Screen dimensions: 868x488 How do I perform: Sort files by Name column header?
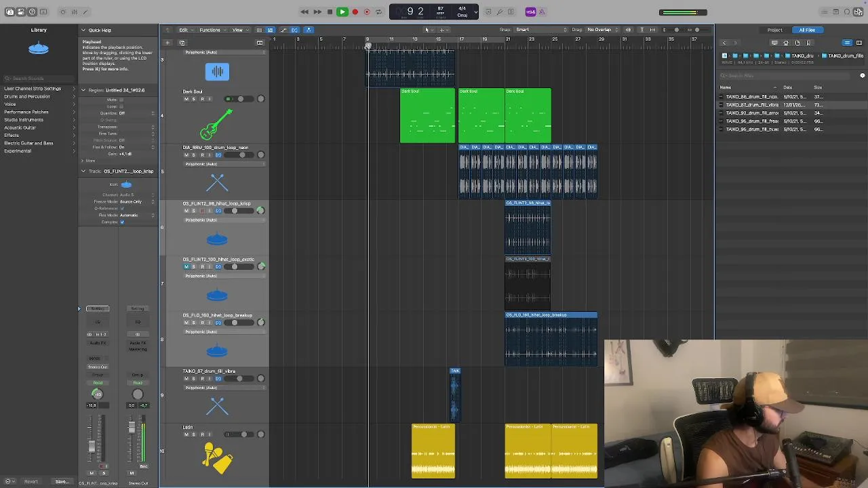(726, 87)
